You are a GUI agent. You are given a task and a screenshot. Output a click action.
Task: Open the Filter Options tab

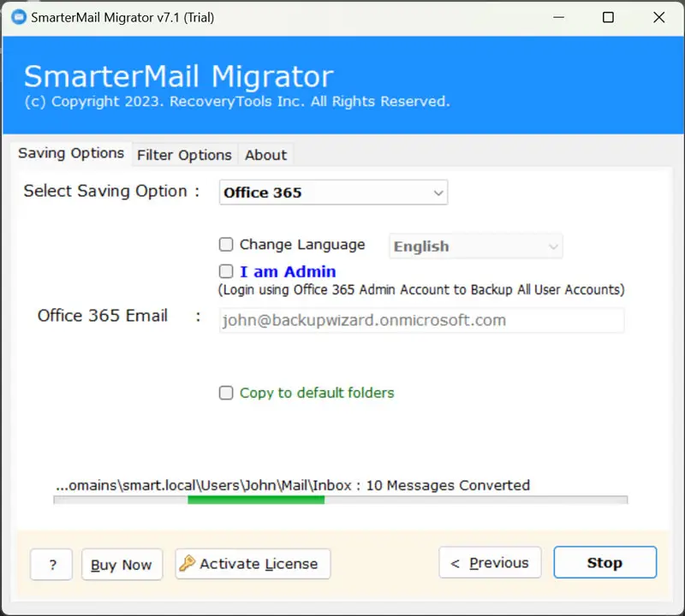(184, 155)
